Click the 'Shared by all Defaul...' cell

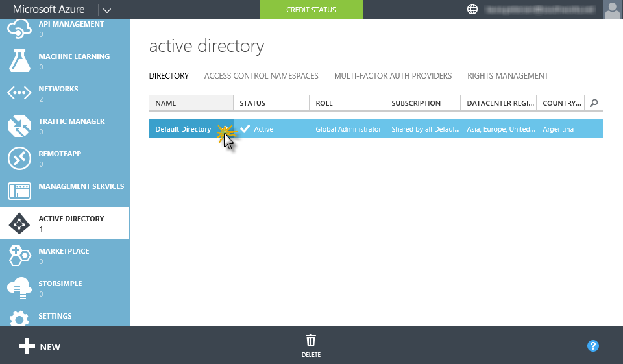coord(426,129)
